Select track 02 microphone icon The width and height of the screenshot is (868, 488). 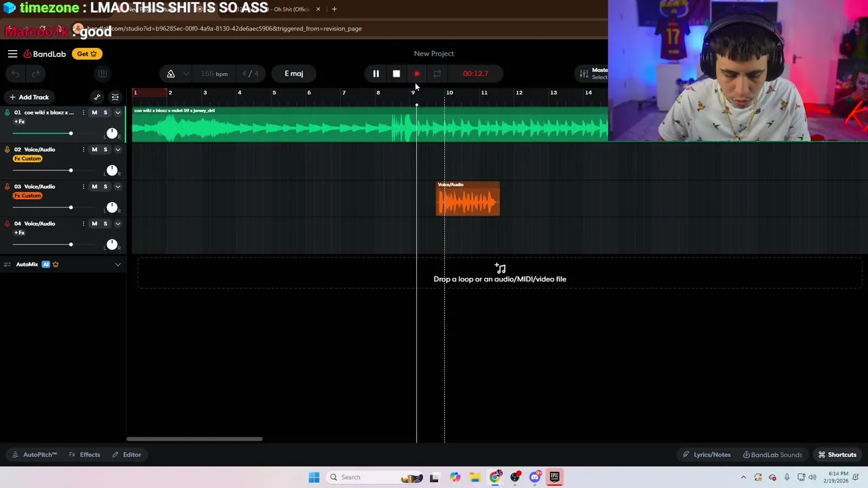(x=7, y=149)
